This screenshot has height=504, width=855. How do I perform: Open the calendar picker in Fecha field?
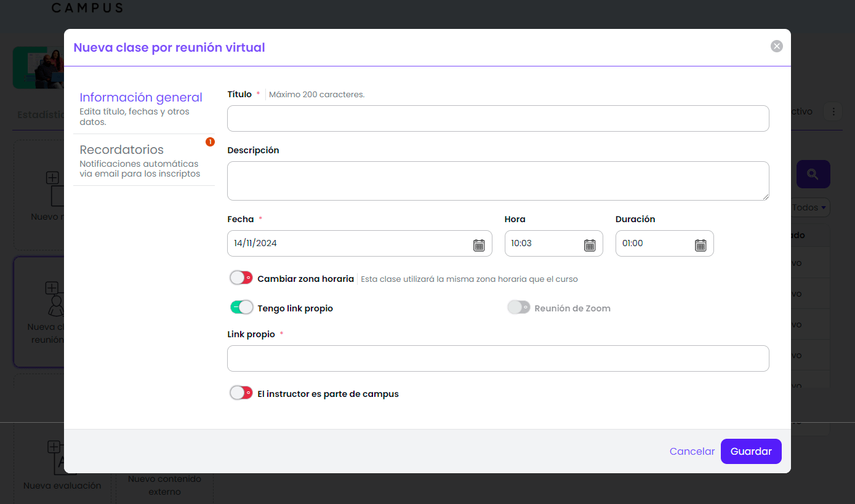coord(479,245)
